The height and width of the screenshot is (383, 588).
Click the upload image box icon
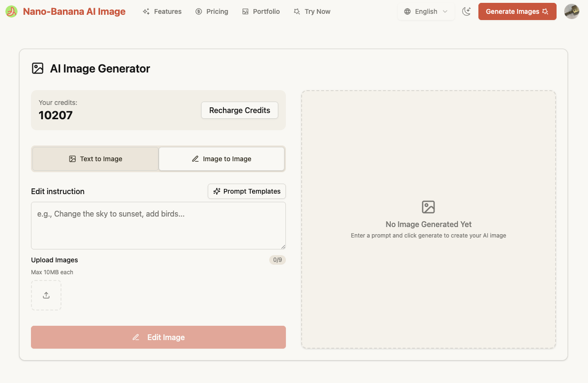pyautogui.click(x=46, y=295)
